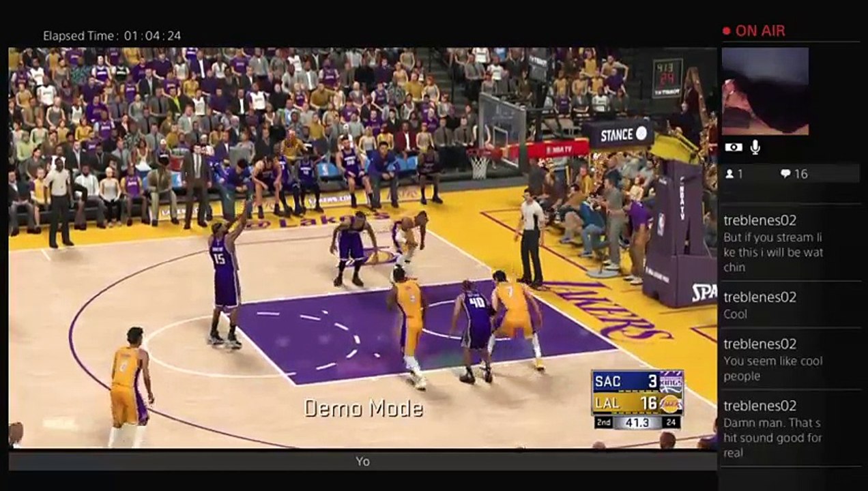Click the viewer count person icon
Viewport: 868px width, 491px height.
[729, 174]
